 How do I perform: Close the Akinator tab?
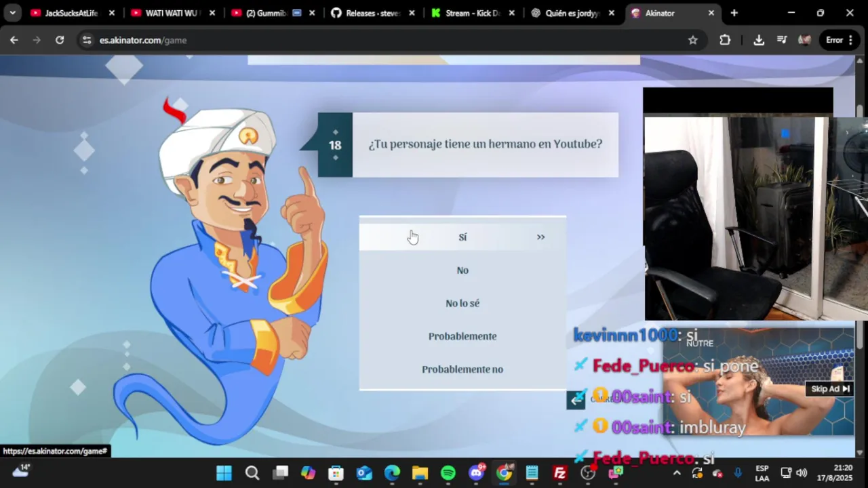click(x=711, y=13)
